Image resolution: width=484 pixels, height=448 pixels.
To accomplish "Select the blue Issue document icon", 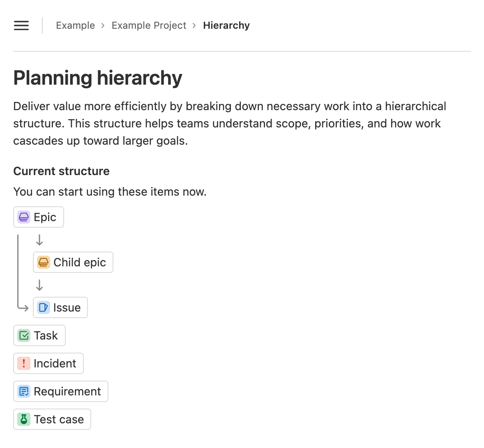I will [43, 307].
